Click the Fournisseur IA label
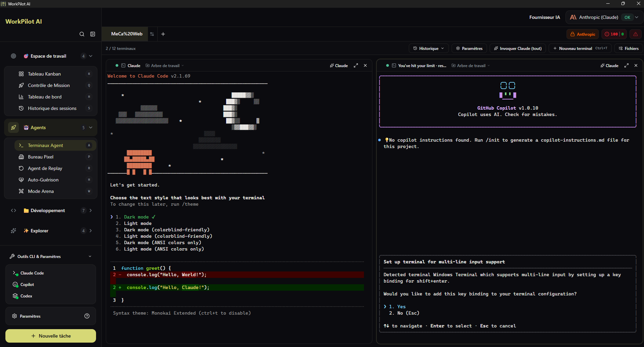Image resolution: width=644 pixels, height=347 pixels. click(545, 17)
